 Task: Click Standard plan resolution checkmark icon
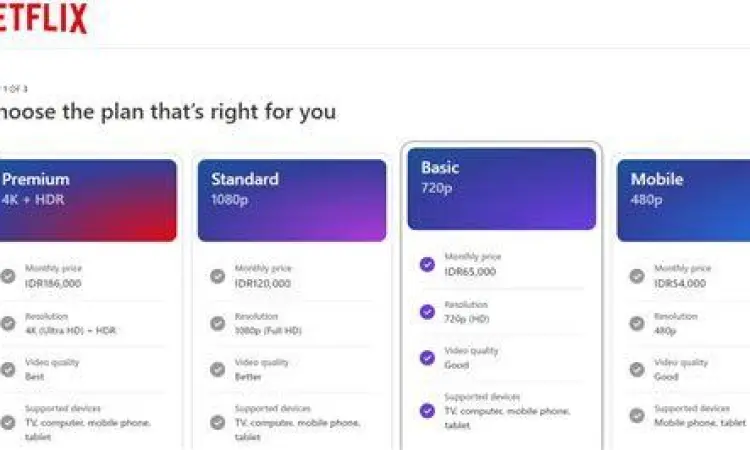click(x=217, y=323)
